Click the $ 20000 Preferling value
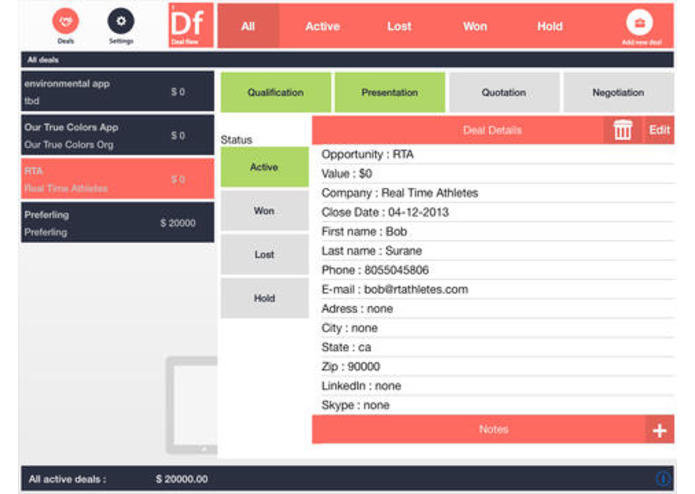This screenshot has width=695, height=494. click(178, 223)
